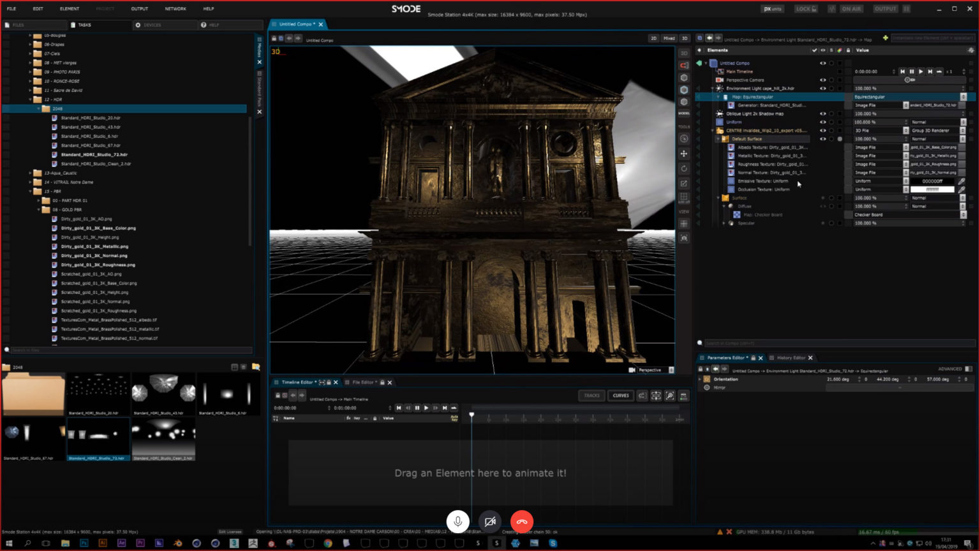Toggle visibility of Oblique Light 2k Shadow map
The width and height of the screenshot is (980, 551).
822,114
